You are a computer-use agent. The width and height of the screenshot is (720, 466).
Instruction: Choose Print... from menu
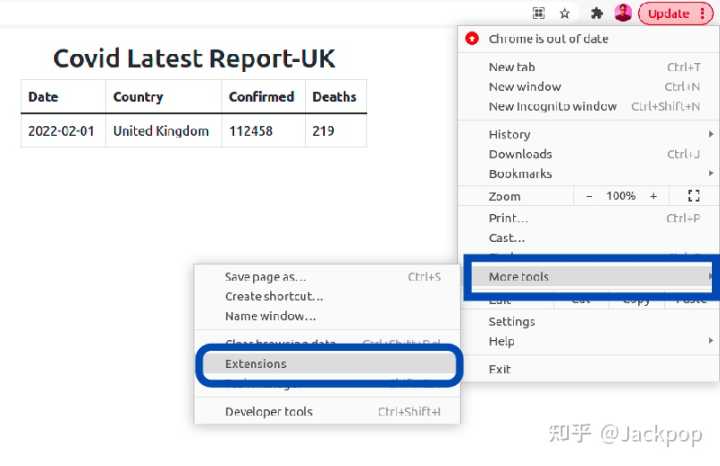point(588,219)
